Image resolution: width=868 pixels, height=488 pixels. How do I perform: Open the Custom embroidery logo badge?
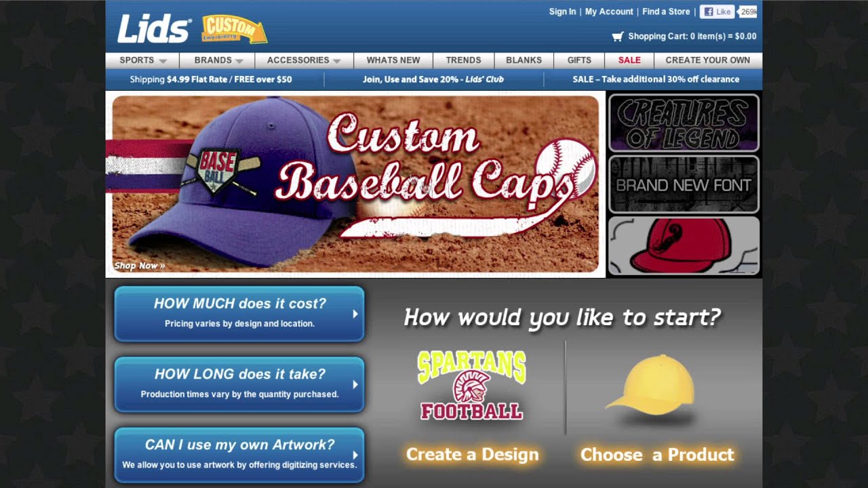point(234,29)
